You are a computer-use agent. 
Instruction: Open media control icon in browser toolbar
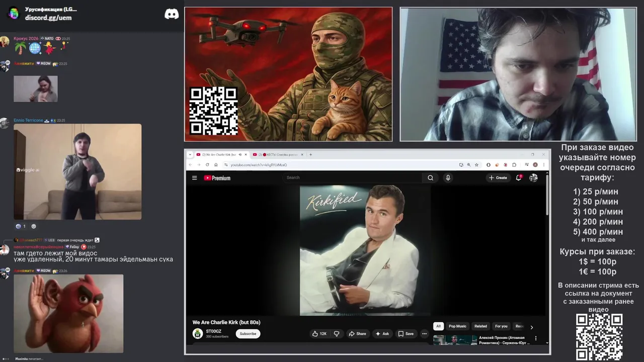tap(526, 165)
